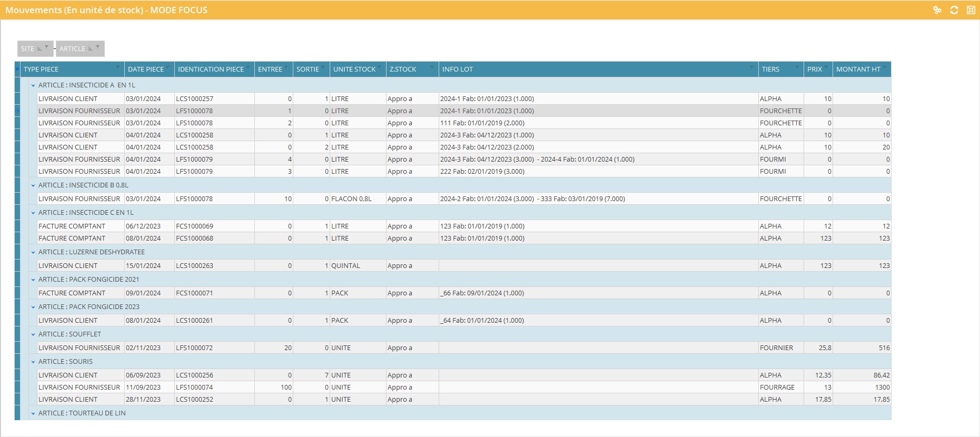Screen dimensions: 980x437
Task: Collapse the INSECTICIDE A EN 1L group
Action: [x=33, y=85]
